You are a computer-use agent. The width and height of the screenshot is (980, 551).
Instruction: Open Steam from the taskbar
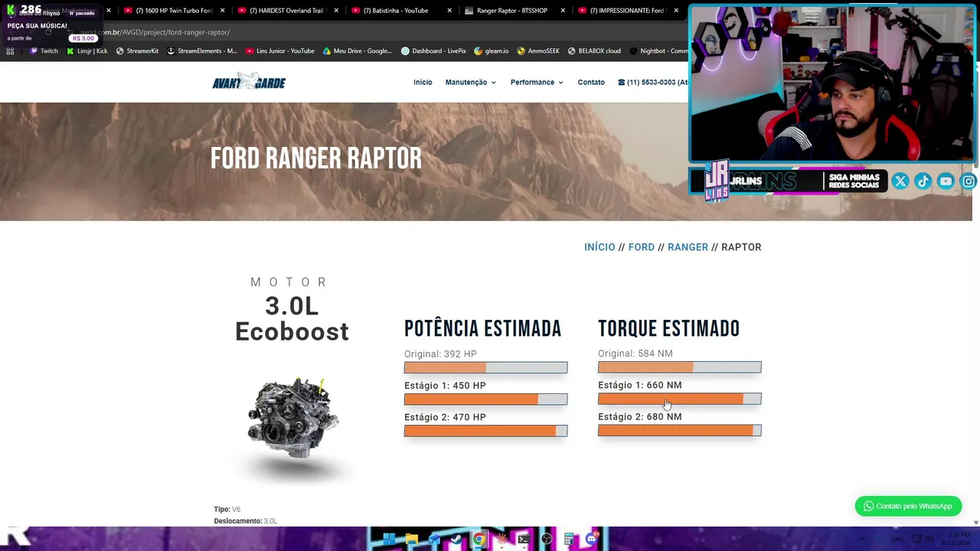tap(456, 539)
